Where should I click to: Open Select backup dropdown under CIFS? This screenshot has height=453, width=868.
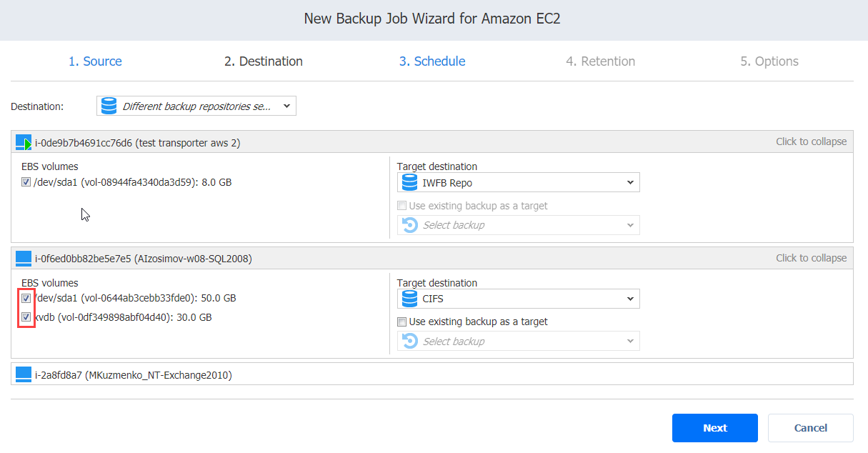[519, 342]
